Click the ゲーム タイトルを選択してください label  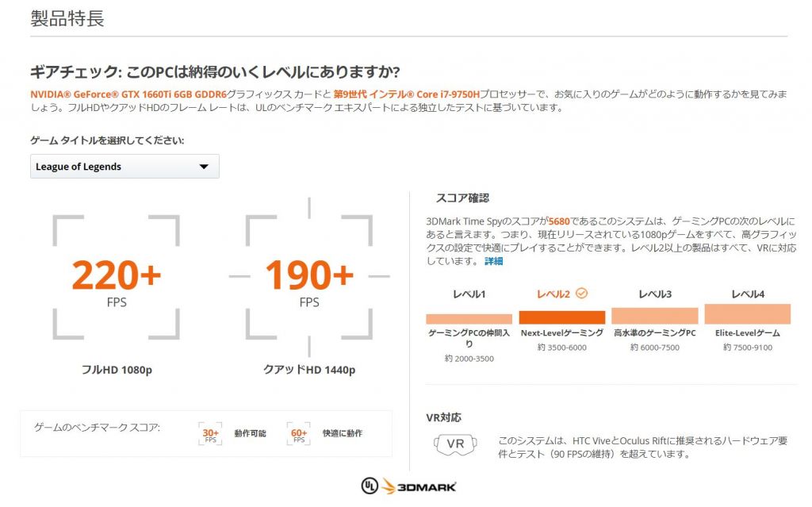click(x=107, y=140)
